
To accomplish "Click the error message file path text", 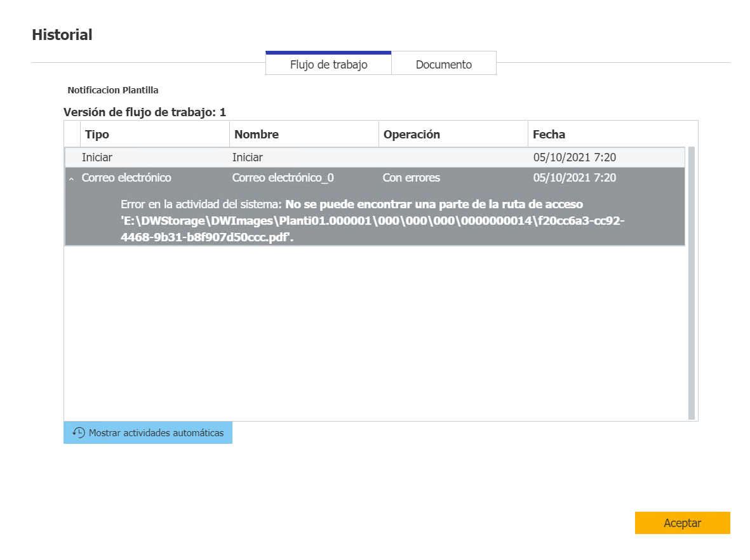I will coord(373,220).
